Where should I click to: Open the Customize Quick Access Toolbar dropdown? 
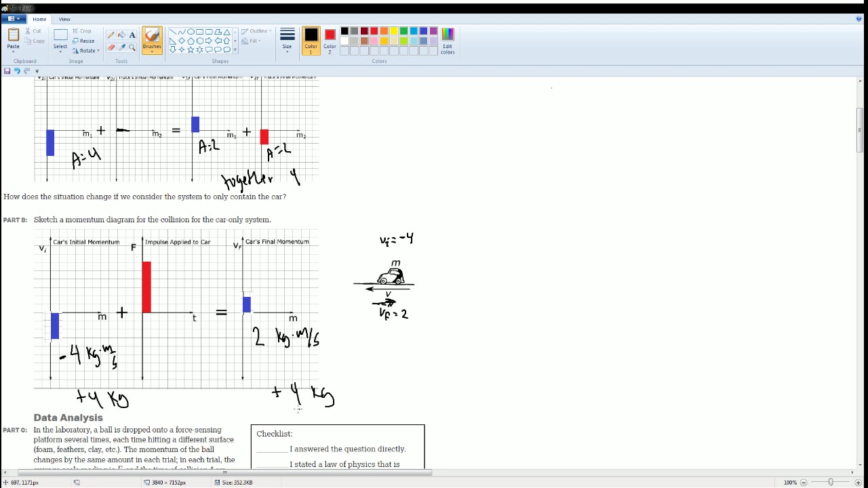[x=37, y=71]
